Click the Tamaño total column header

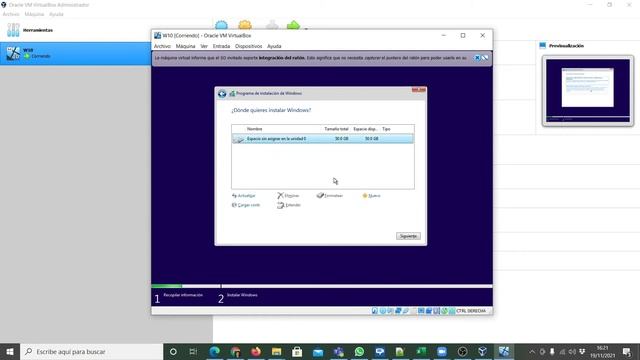click(x=336, y=129)
